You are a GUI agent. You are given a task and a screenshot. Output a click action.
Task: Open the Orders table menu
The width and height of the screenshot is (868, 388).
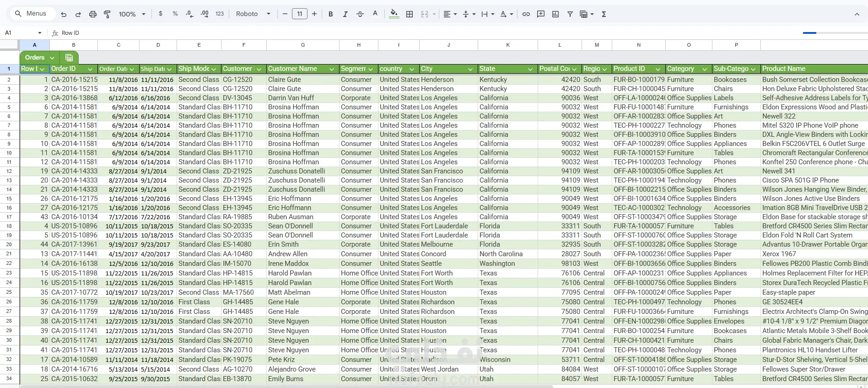coord(52,58)
